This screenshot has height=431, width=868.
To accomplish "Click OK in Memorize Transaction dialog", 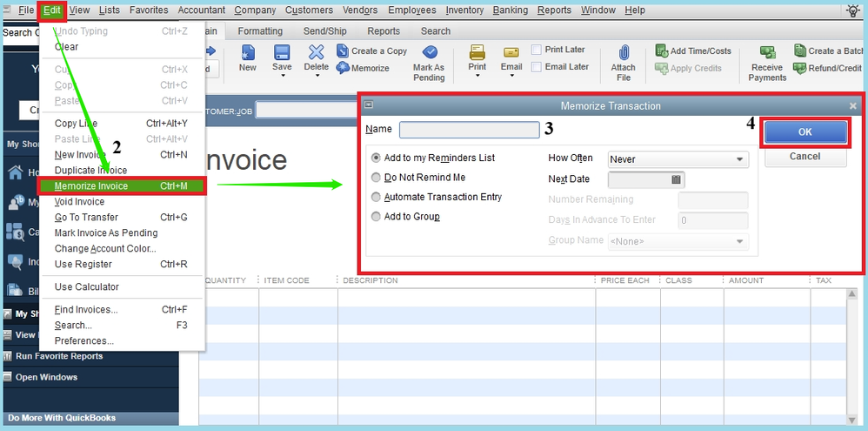I will 805,131.
